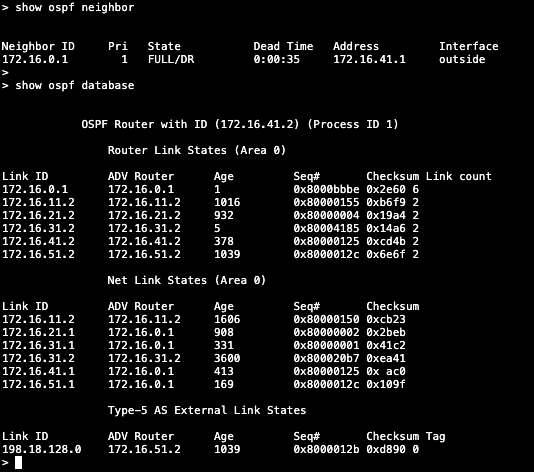This screenshot has height=472, width=534.
Task: Click the terminal cursor at the last prompt
Action: [18, 462]
